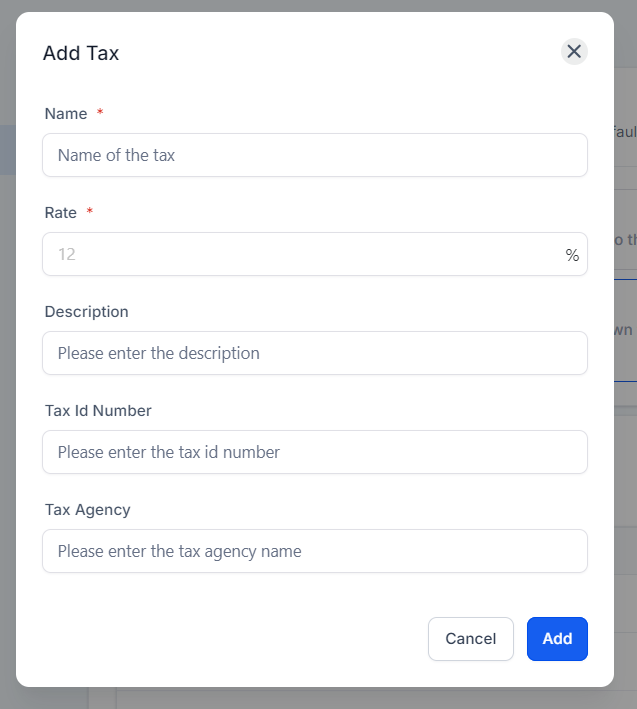Click the dimmed area right of dialog

click(626, 452)
